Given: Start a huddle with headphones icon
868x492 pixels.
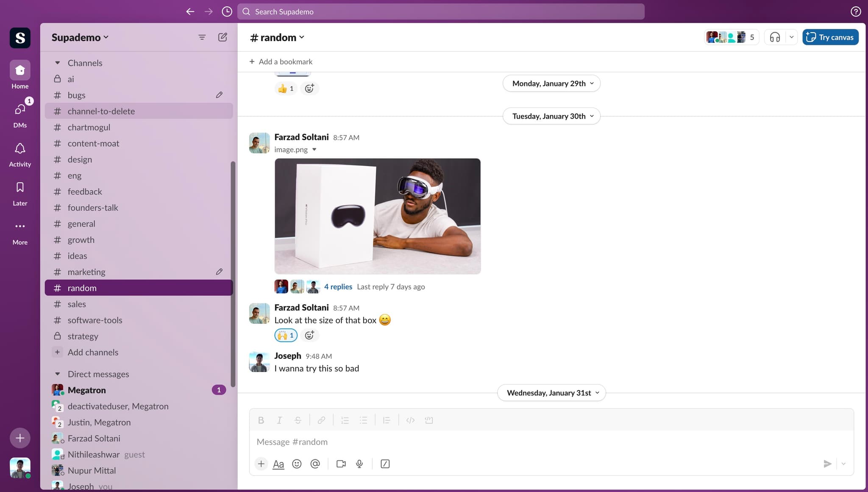Looking at the screenshot, I should point(775,37).
